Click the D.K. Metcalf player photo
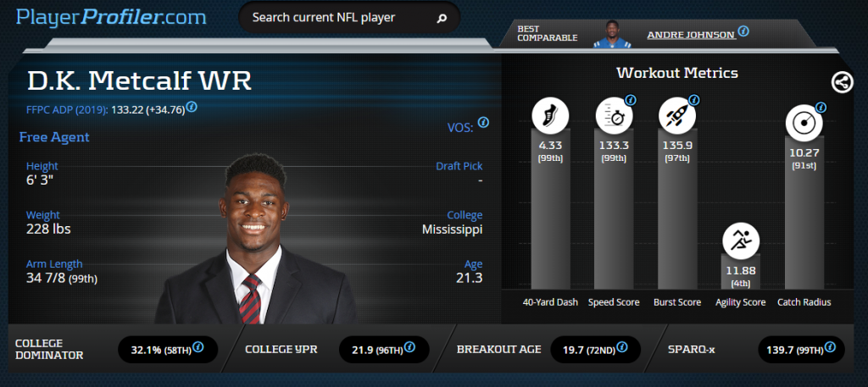868x387 pixels. 256,239
